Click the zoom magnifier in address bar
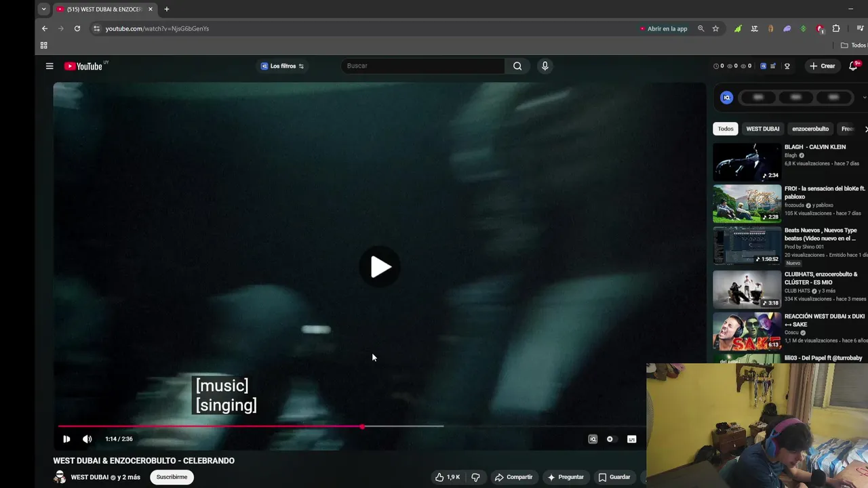The height and width of the screenshot is (488, 868). point(701,28)
